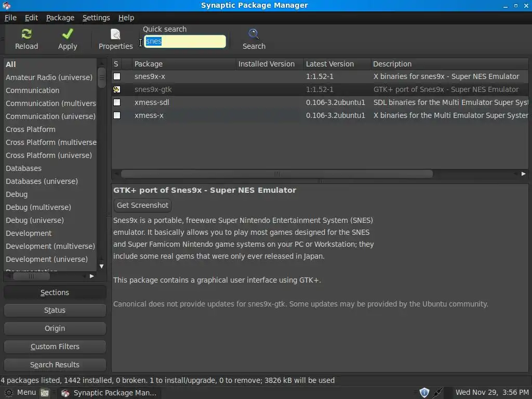Select the xmess-x package name
This screenshot has height=399, width=532.
[149, 115]
